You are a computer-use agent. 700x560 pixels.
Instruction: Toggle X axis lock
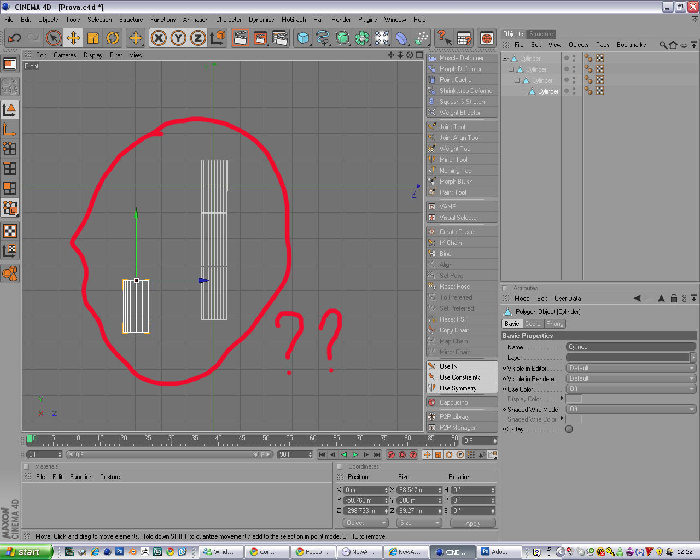click(x=158, y=38)
